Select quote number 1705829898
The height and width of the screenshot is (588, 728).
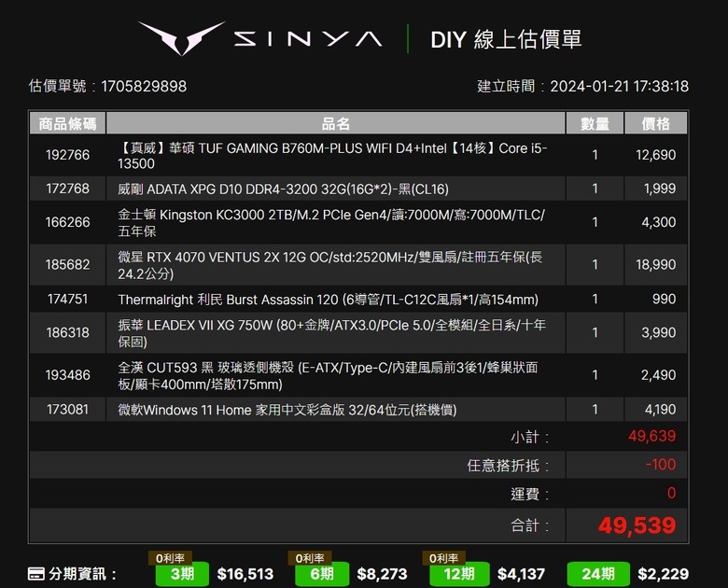click(144, 87)
